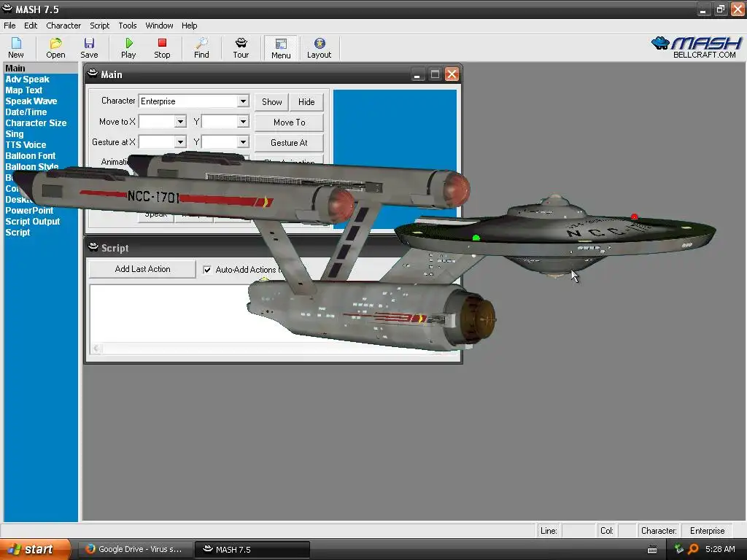Click the Gesture At button
The height and width of the screenshot is (560, 747).
coord(289,143)
